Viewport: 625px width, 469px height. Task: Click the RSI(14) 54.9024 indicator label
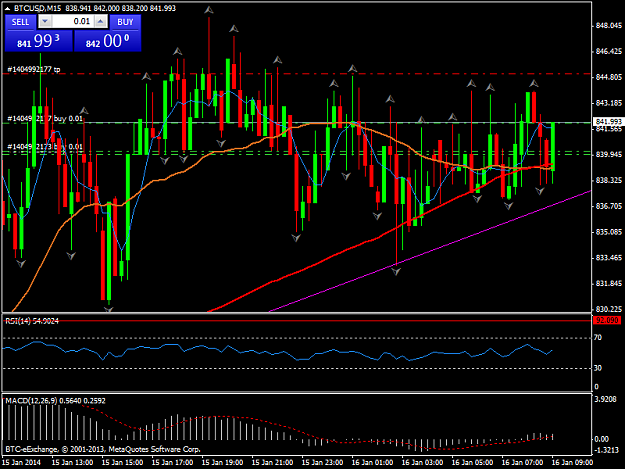32,321
